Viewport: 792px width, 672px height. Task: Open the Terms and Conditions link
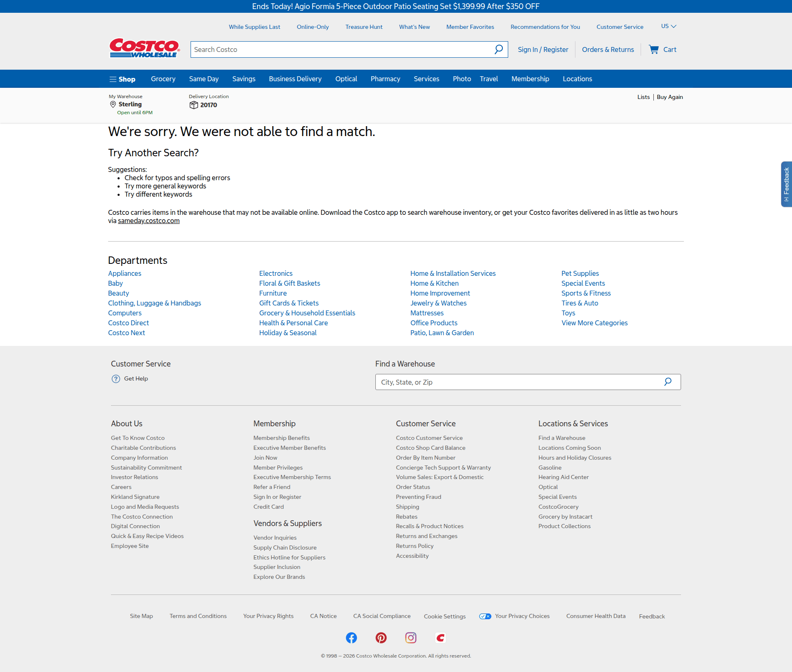click(x=198, y=616)
